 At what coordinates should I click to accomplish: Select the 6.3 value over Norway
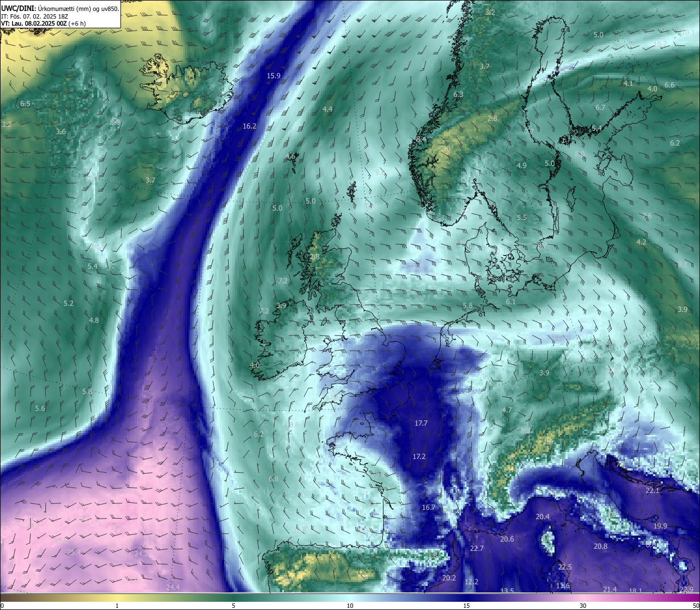point(458,95)
